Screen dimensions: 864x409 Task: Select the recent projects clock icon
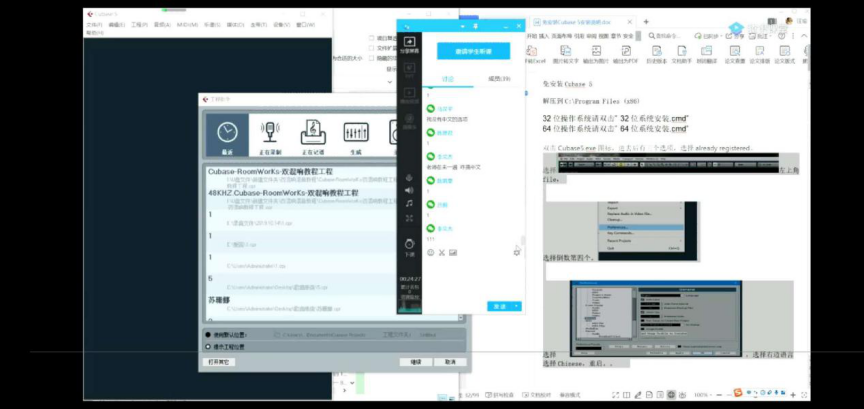[x=227, y=134]
